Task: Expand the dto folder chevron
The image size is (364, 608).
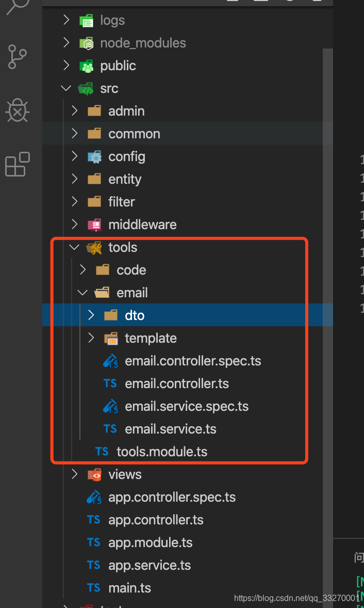Action: pyautogui.click(x=91, y=315)
